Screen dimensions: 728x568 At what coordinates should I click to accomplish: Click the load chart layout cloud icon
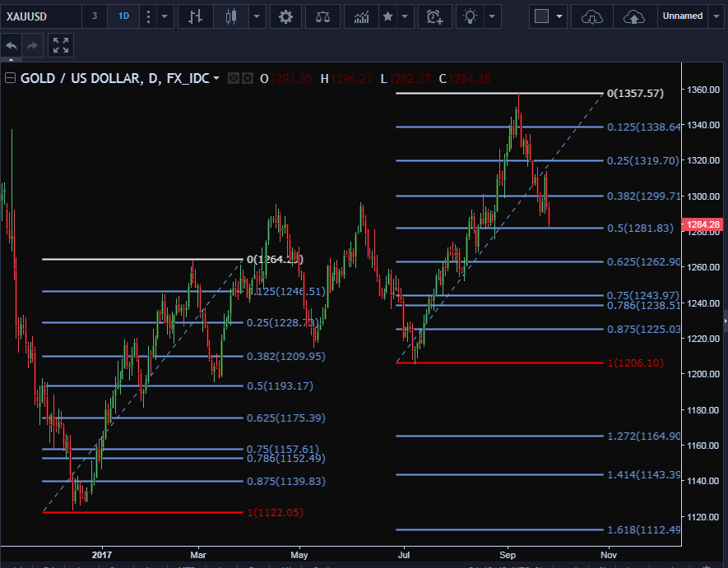(592, 16)
